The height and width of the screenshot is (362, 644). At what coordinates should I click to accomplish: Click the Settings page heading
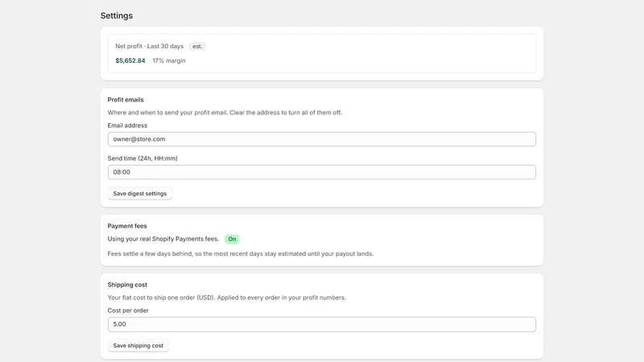[117, 15]
